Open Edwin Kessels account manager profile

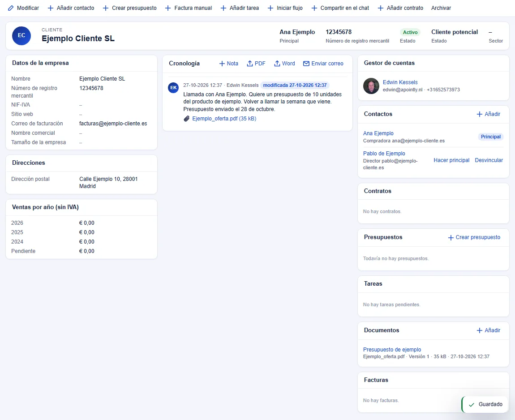(x=400, y=82)
